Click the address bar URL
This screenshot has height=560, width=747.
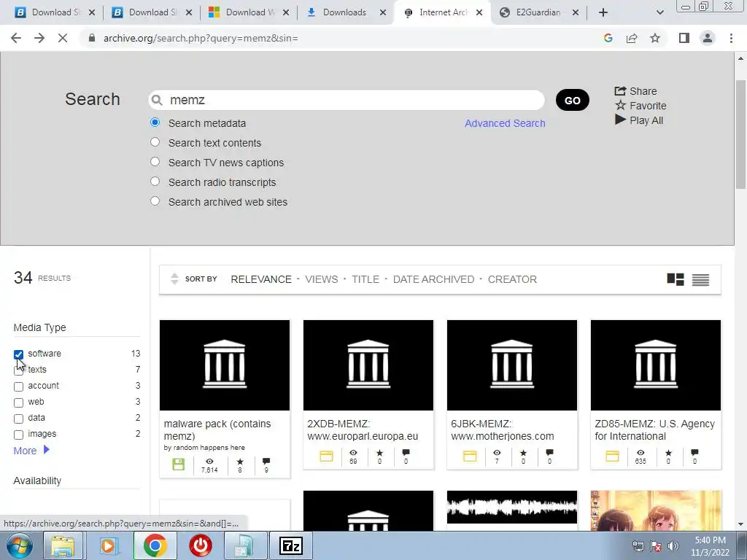201,38
